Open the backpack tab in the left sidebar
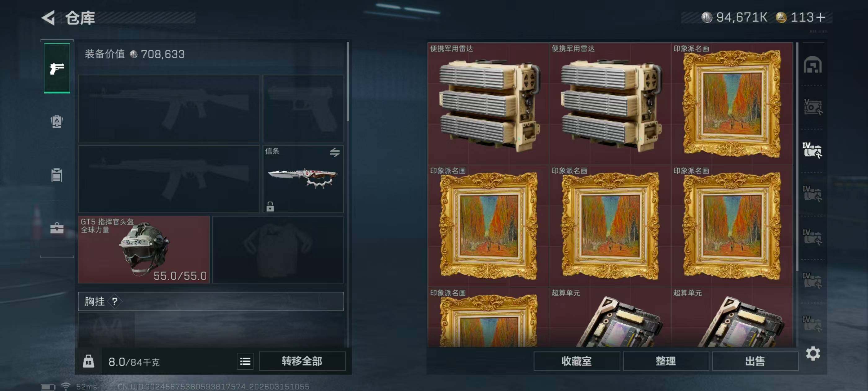The image size is (868, 391). (57, 121)
